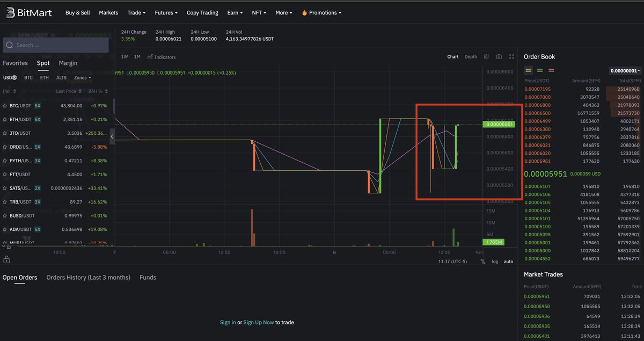Expand the Zones filter dropdown

[82, 77]
